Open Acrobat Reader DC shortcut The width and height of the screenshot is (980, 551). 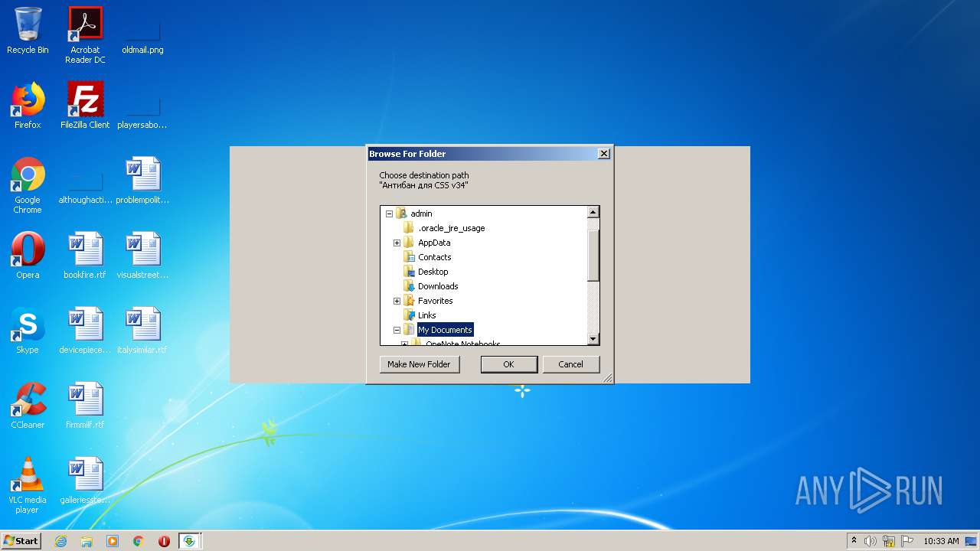click(x=85, y=35)
